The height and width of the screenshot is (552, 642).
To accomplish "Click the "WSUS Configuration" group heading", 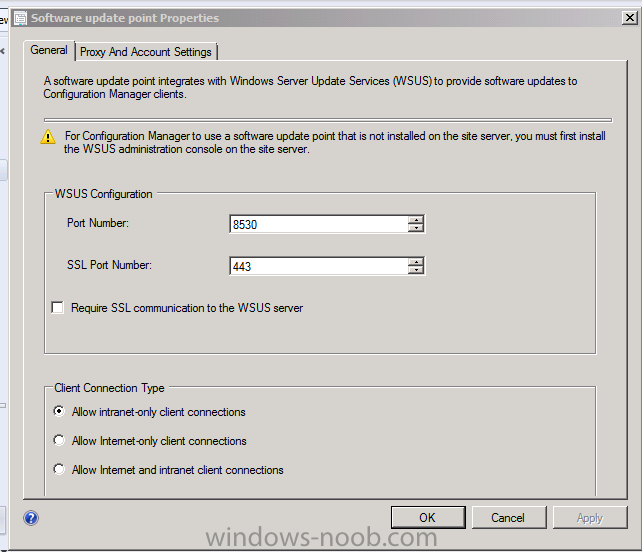I will coord(104,194).
